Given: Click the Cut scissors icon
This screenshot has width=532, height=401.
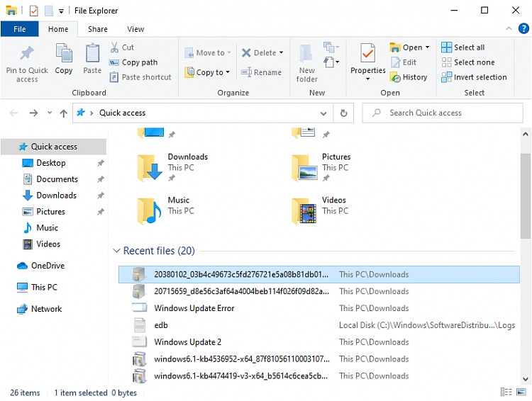Looking at the screenshot, I should [114, 47].
